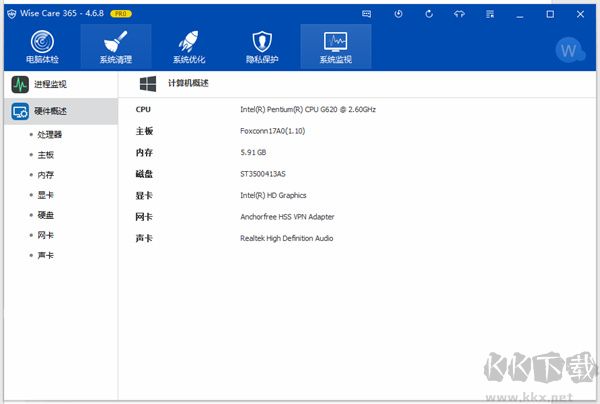This screenshot has width=600, height=404.
Task: Select 进程监视 process monitor in sidebar
Action: tap(61, 84)
